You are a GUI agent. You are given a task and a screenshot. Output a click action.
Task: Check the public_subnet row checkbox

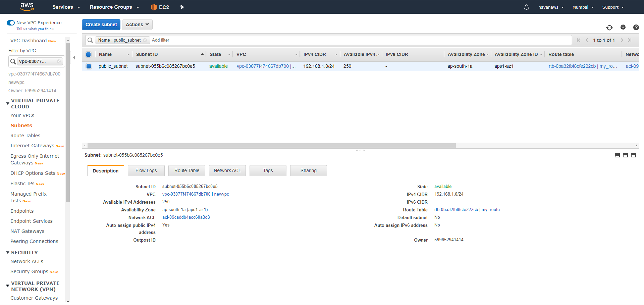[x=89, y=66]
